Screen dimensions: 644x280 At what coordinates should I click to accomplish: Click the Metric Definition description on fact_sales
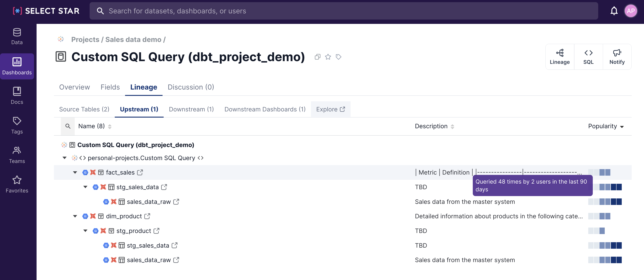pyautogui.click(x=498, y=172)
